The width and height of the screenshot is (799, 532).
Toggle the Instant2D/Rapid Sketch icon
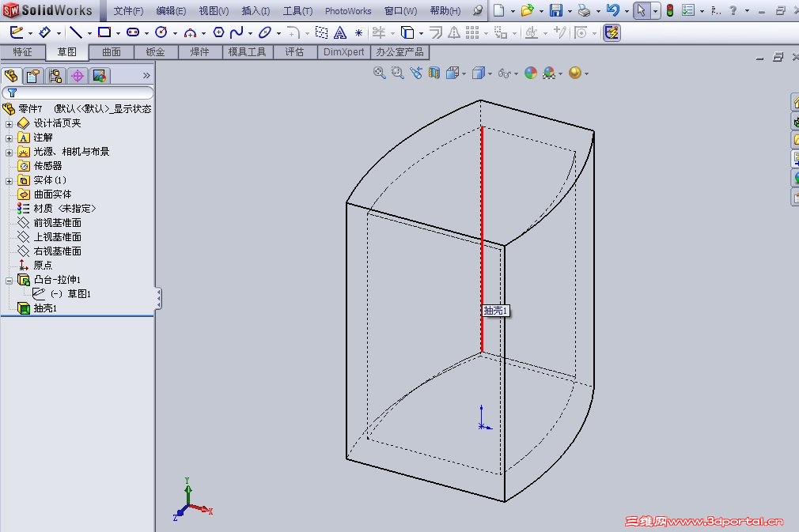[612, 33]
